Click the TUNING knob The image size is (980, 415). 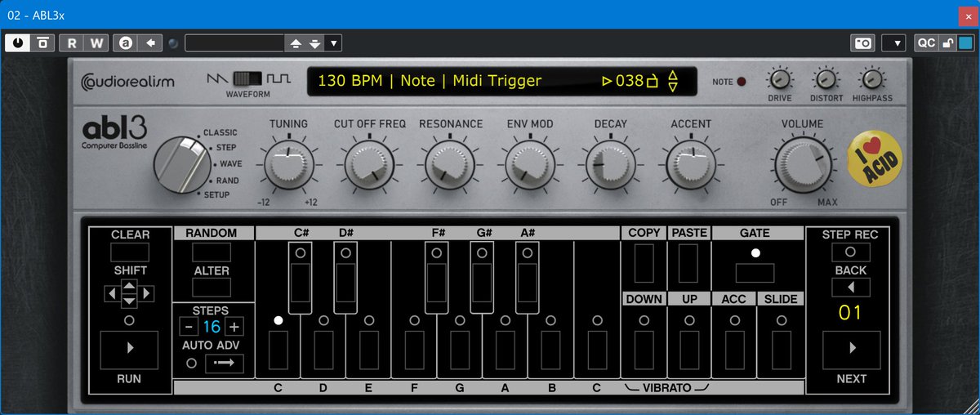[288, 163]
